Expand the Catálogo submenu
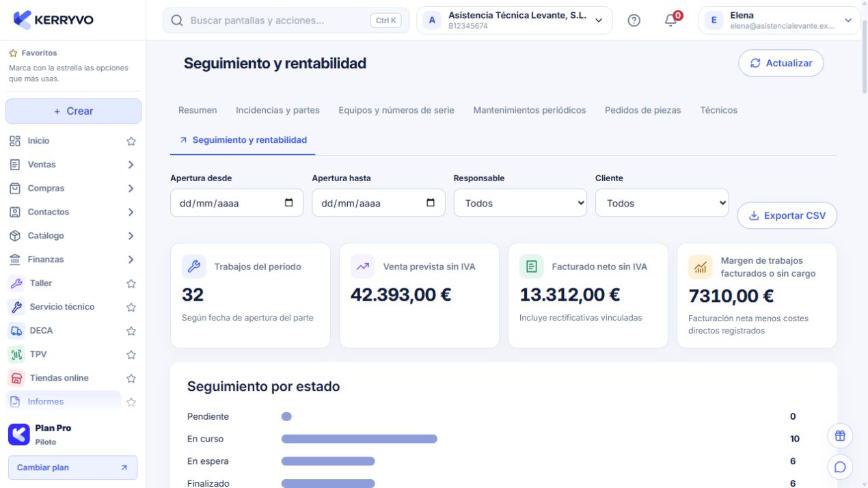This screenshot has height=488, width=868. [131, 236]
